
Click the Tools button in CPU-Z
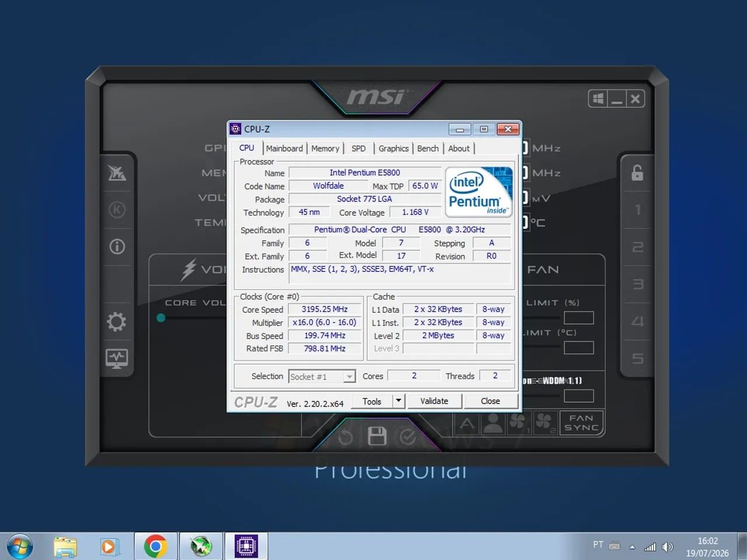(x=372, y=401)
